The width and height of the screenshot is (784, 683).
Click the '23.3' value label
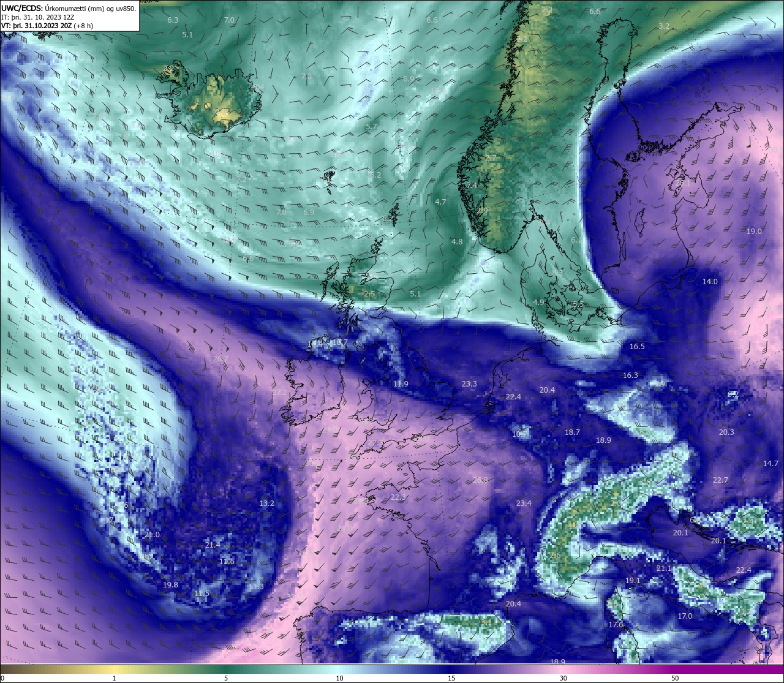click(x=469, y=384)
